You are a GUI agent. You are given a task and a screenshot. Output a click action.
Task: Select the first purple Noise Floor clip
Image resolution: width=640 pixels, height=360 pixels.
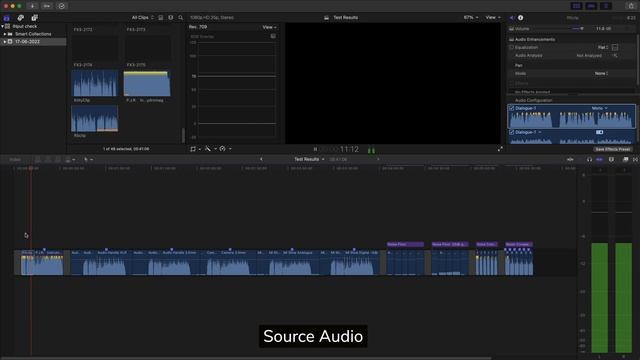coord(405,244)
